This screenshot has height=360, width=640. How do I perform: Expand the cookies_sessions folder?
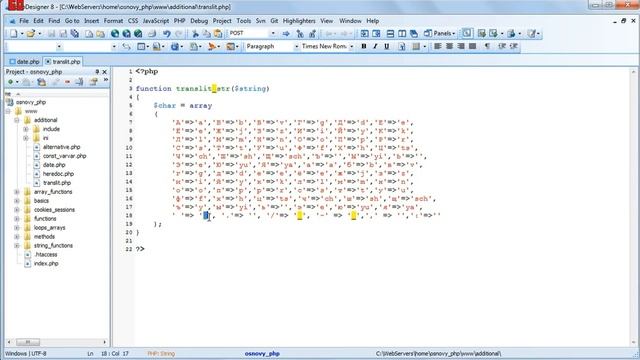click(17, 210)
